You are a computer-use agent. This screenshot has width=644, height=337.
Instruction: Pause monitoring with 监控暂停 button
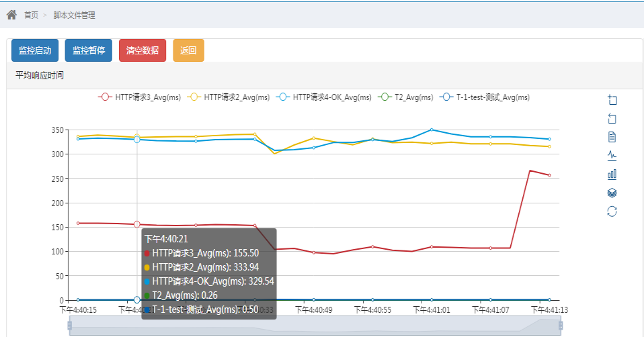tap(89, 50)
